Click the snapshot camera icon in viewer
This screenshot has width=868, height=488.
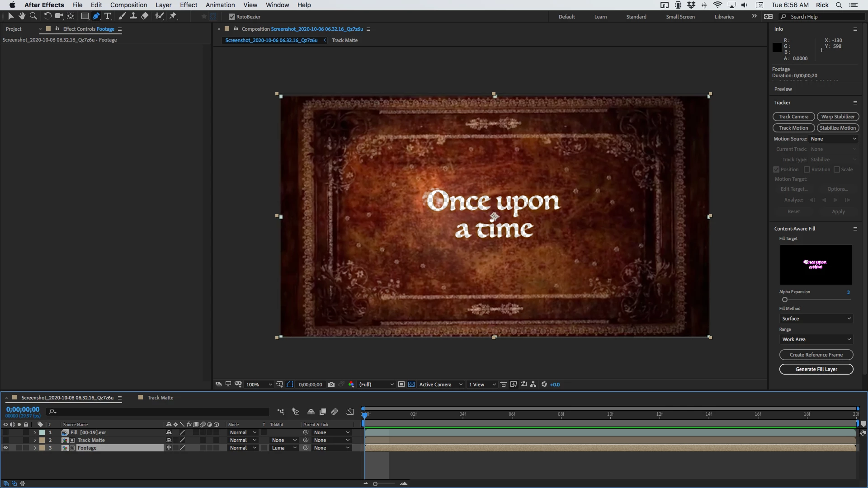(331, 385)
